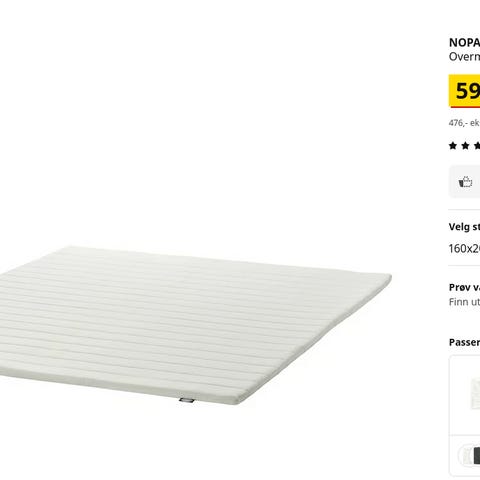The image size is (480, 480).
Task: Click the Overn product description text
Action: 464,57
